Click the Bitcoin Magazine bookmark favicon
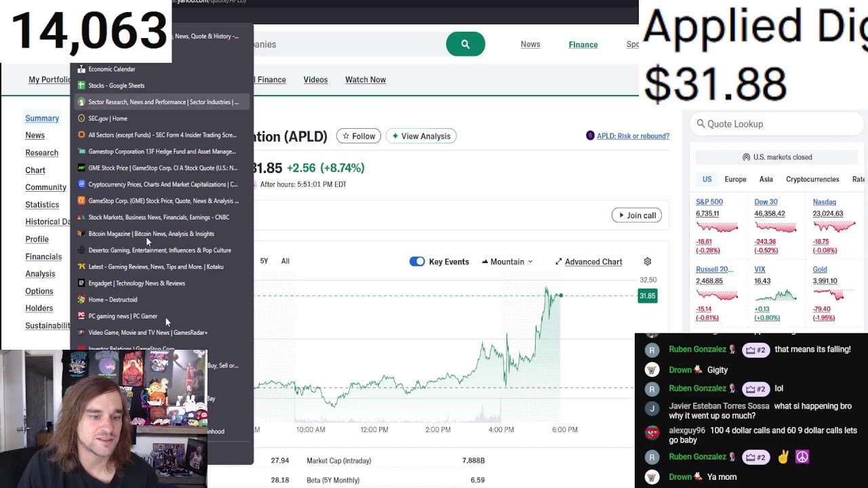The height and width of the screenshot is (488, 868). 81,234
